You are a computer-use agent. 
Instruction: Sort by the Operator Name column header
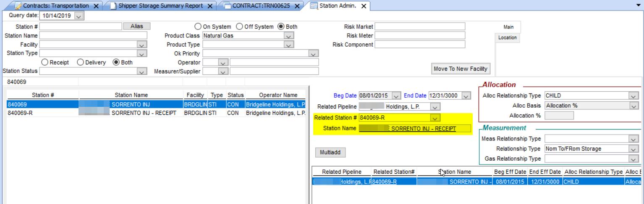(275, 95)
